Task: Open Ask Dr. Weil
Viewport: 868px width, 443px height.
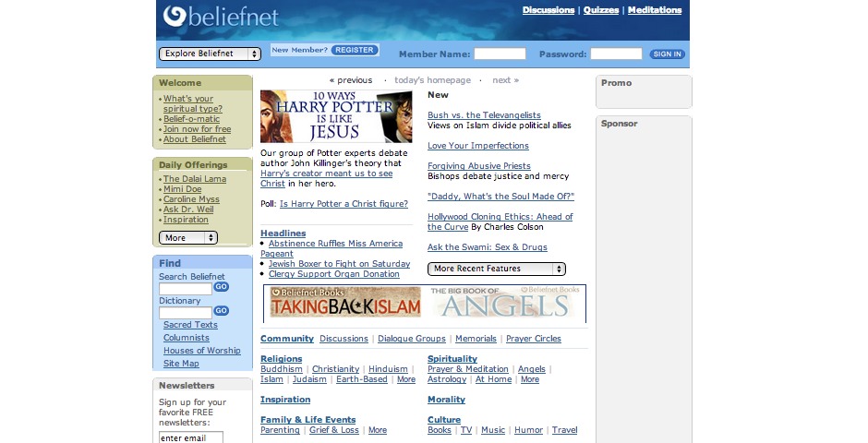Action: tap(188, 210)
